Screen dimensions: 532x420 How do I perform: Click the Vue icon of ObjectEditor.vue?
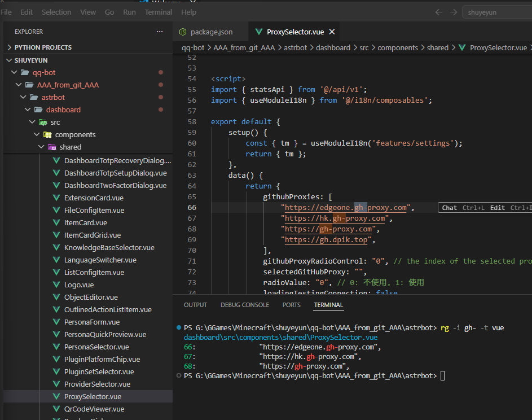click(x=56, y=297)
